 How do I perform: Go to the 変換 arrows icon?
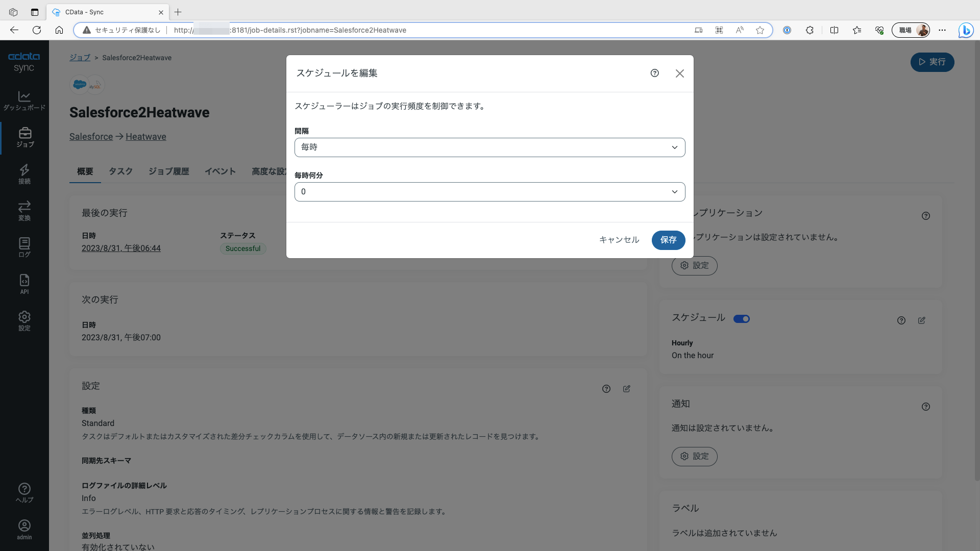pyautogui.click(x=24, y=211)
